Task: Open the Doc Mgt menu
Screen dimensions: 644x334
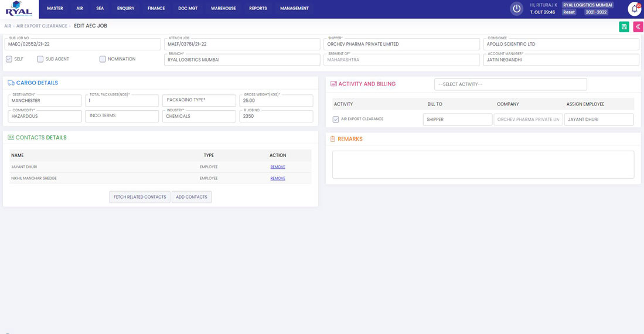Action: [188, 8]
